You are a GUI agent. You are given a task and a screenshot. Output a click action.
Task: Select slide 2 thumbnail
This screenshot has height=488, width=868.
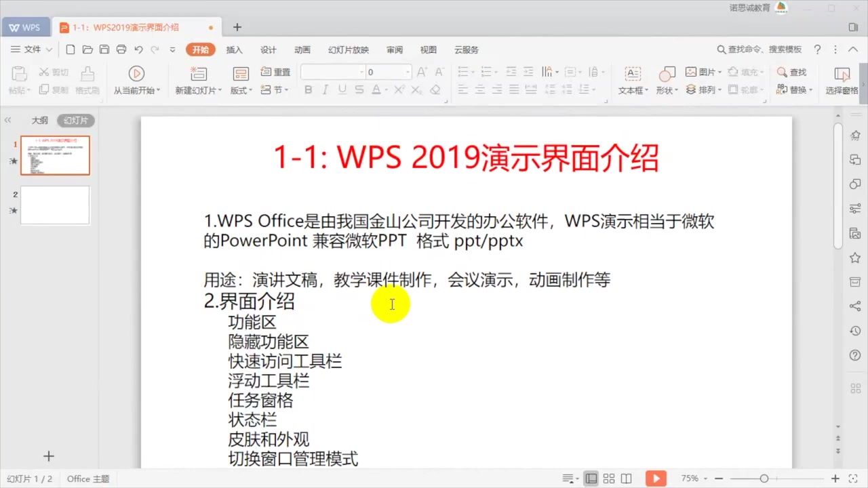click(x=55, y=205)
